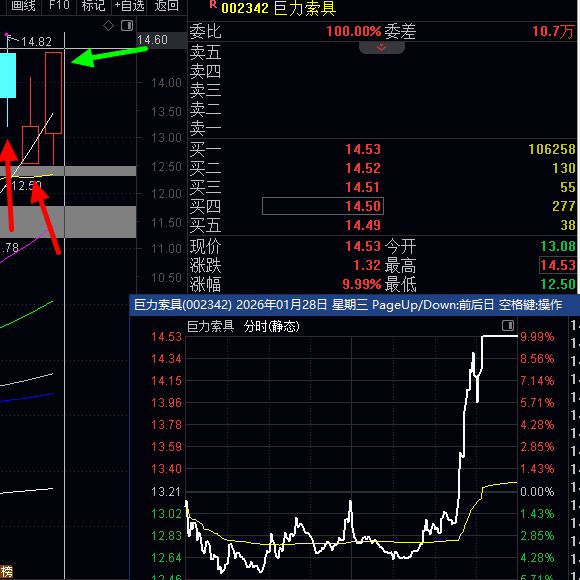The image size is (580, 580).
Task: Click 买二 volume 130
Action: pos(564,168)
